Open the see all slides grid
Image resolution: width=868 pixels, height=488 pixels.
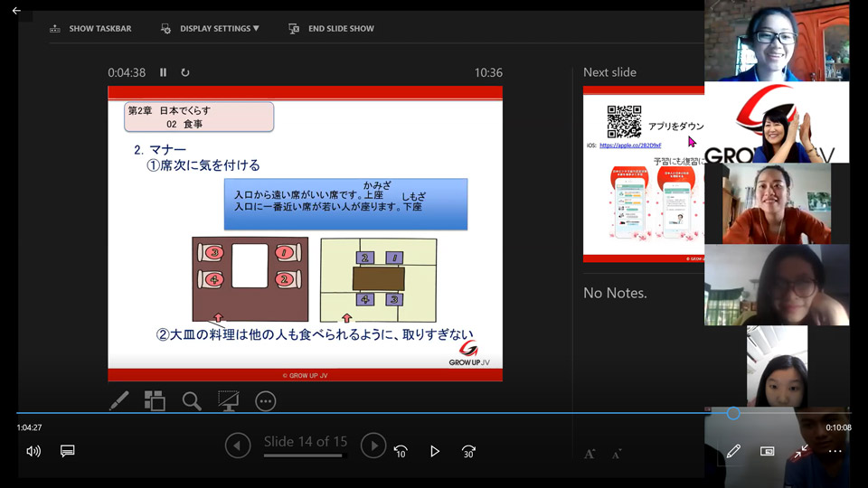click(x=155, y=400)
